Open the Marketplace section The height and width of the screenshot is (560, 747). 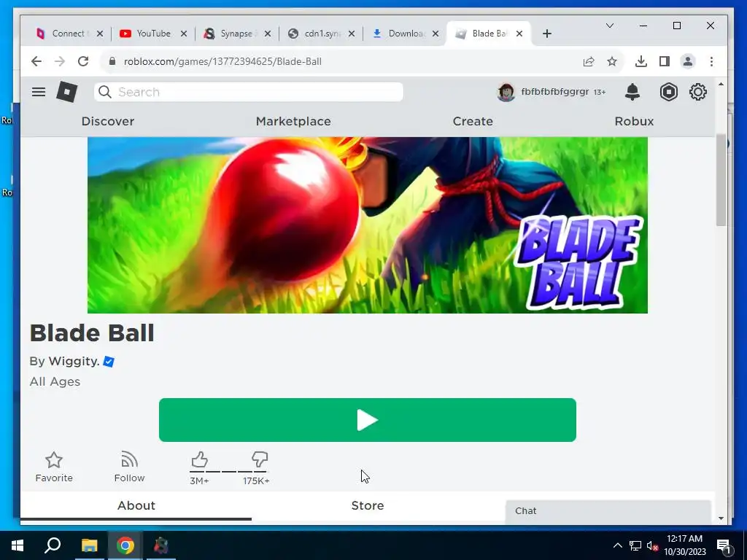coord(293,121)
